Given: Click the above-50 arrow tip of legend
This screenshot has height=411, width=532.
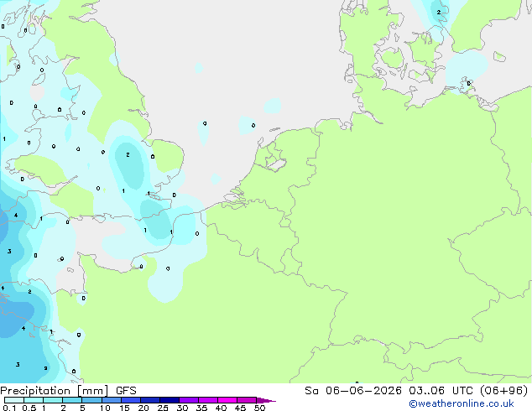Looking at the screenshot, I should [266, 400].
